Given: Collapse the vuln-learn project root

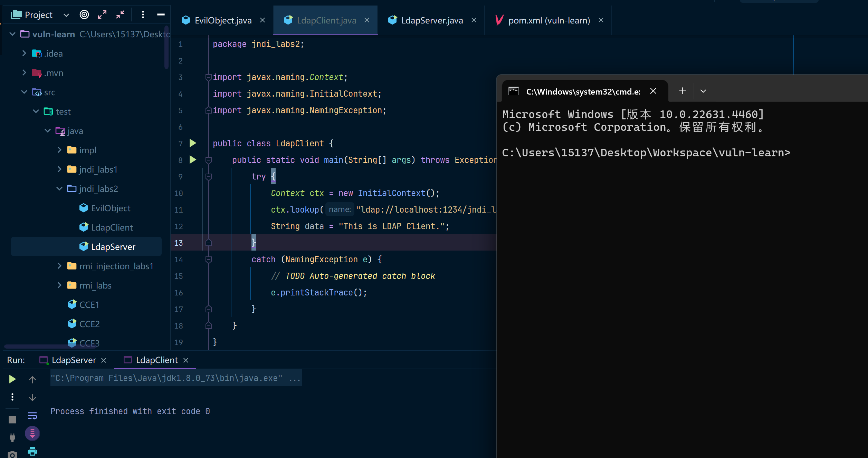Looking at the screenshot, I should (x=12, y=34).
